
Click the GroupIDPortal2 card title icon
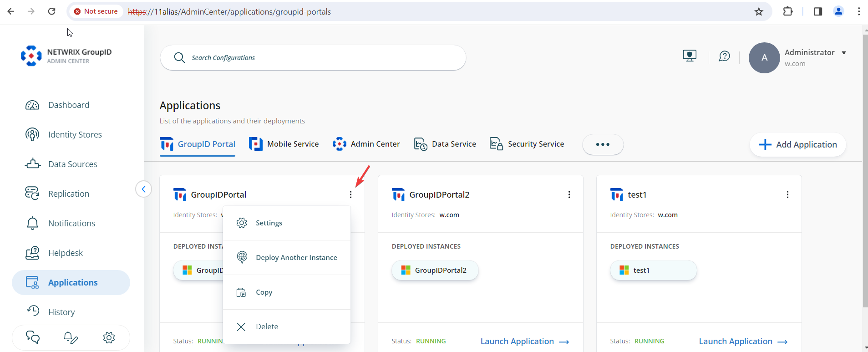(398, 195)
